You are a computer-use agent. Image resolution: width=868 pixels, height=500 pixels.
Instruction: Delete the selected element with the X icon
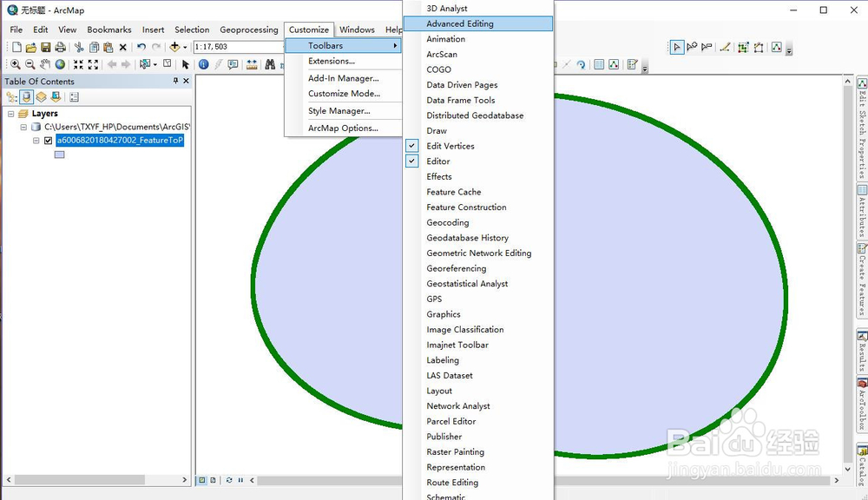(123, 47)
